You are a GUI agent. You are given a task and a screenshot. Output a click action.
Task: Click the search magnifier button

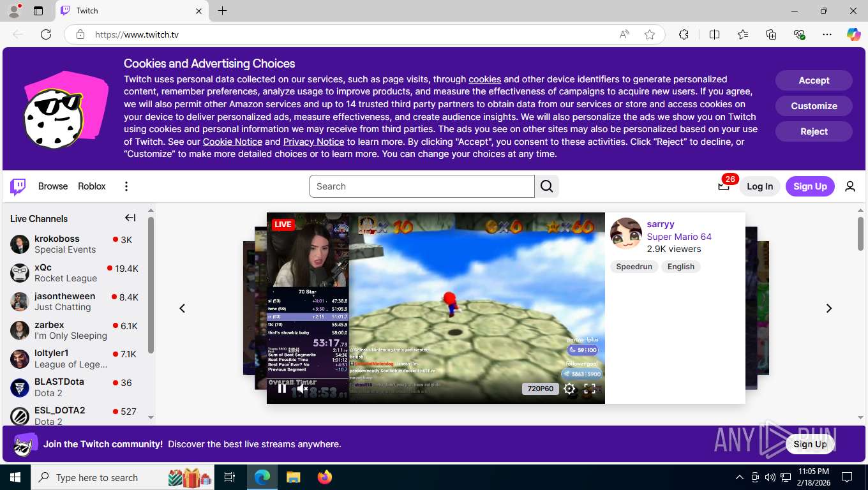(547, 186)
